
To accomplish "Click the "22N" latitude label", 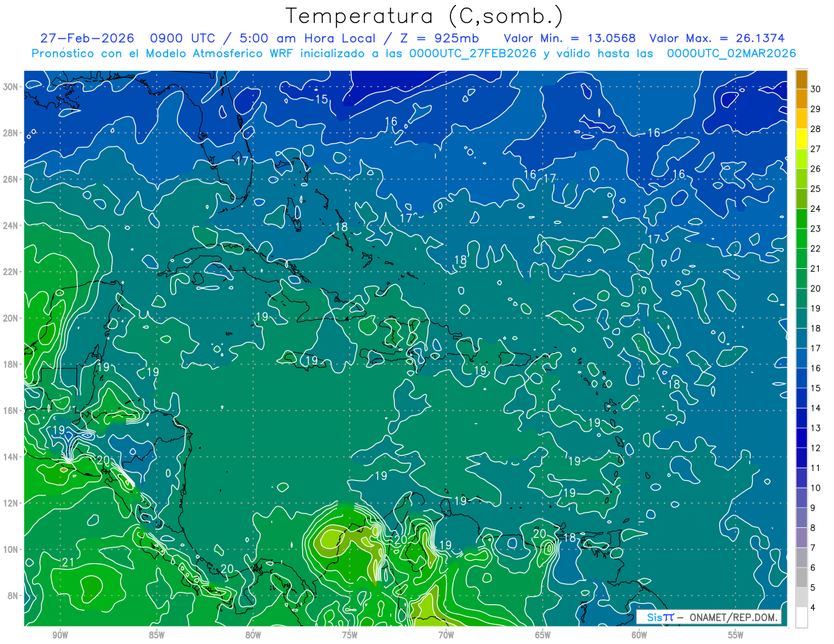I will pyautogui.click(x=10, y=272).
